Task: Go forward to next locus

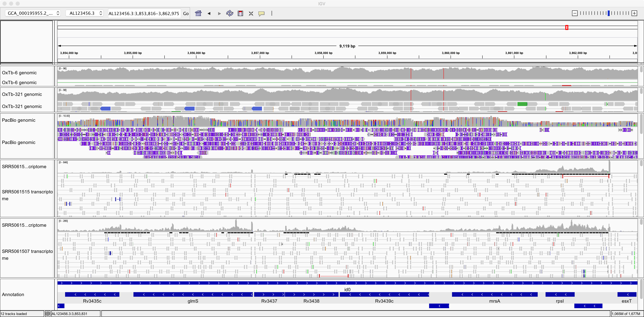Action: point(219,14)
